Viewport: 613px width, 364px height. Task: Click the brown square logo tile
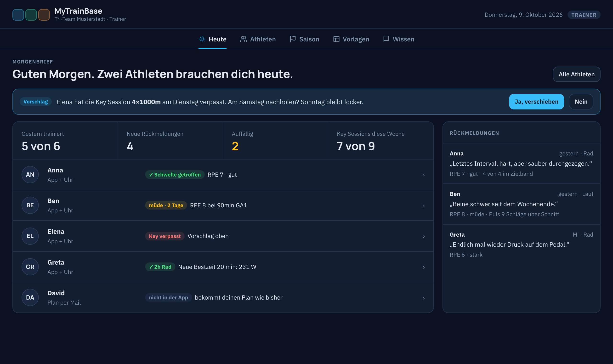click(x=44, y=15)
